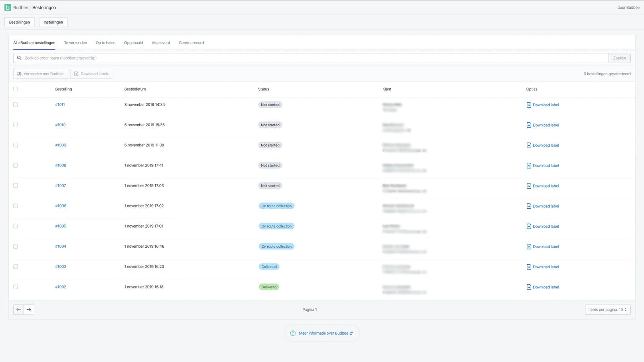The height and width of the screenshot is (362, 644).
Task: Click Delivered status badge on #1002
Action: point(269,287)
